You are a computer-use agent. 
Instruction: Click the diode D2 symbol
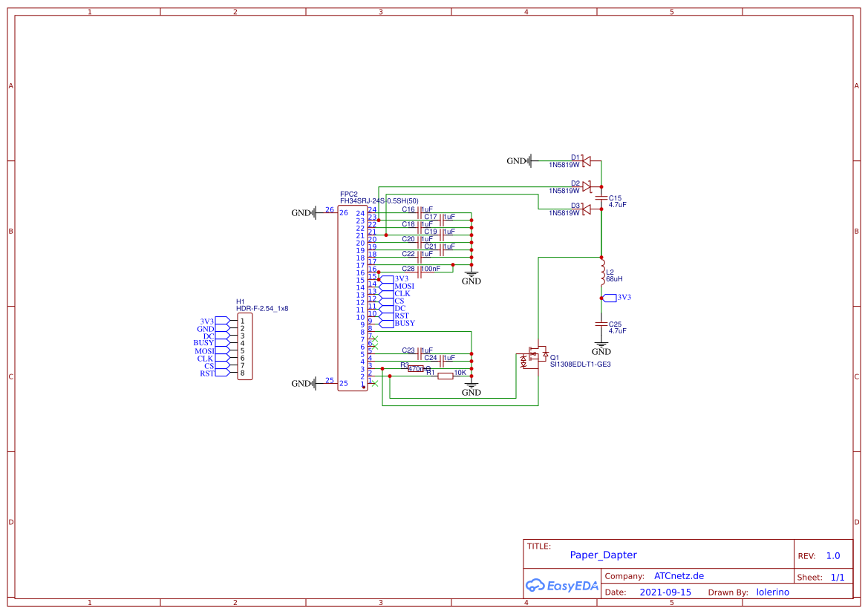pyautogui.click(x=587, y=185)
